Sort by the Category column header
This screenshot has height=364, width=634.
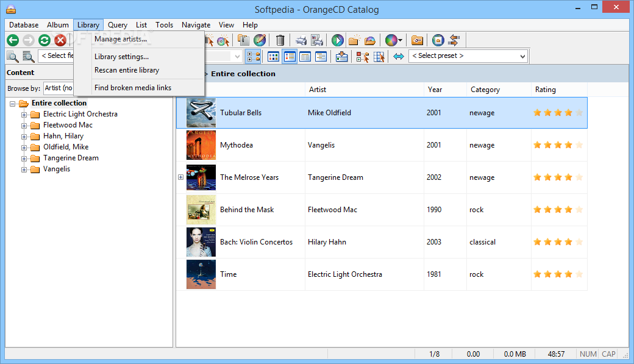click(x=499, y=90)
